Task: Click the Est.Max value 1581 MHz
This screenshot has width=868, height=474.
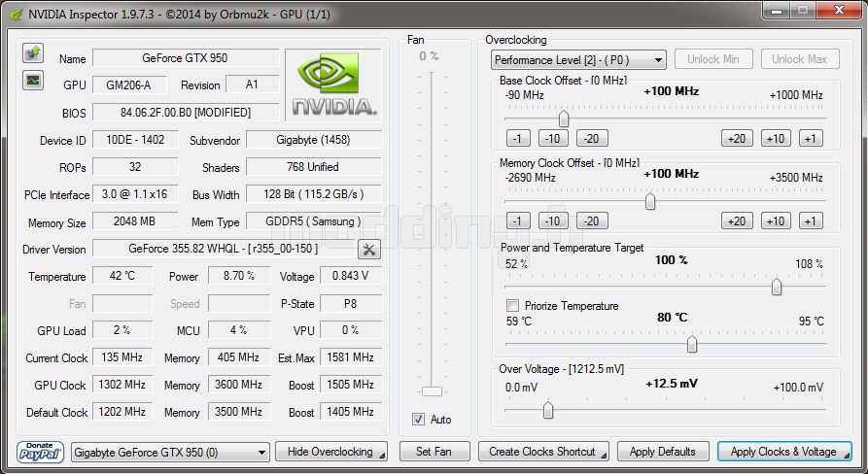Action: click(x=351, y=357)
